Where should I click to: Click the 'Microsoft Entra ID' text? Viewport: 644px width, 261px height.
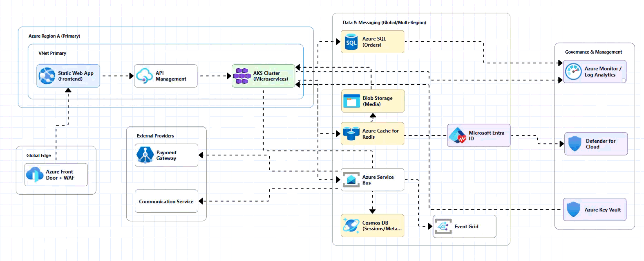[486, 135]
